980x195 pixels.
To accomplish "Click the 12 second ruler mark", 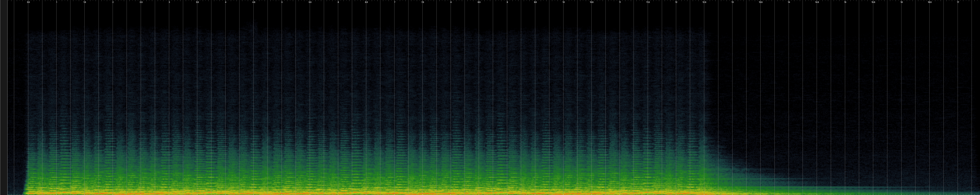I will 676,2.
